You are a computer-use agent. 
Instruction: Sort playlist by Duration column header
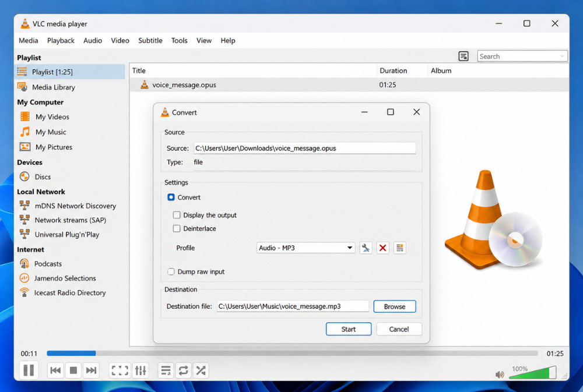pyautogui.click(x=402, y=70)
